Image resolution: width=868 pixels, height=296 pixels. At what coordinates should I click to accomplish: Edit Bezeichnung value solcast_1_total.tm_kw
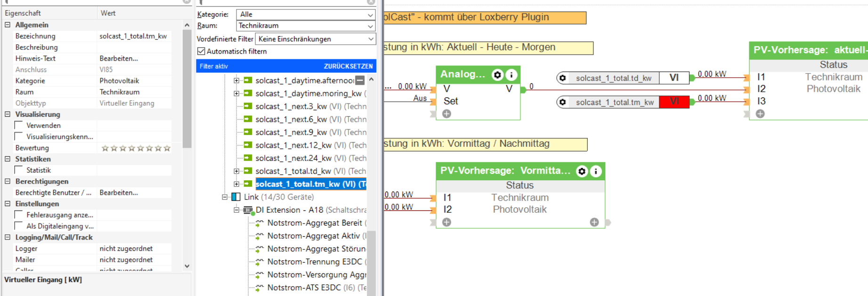[133, 36]
